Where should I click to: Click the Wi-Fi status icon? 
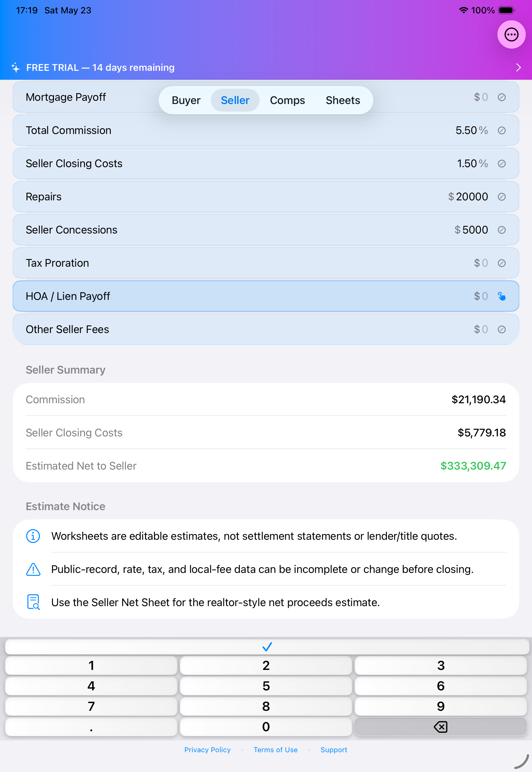point(463,10)
